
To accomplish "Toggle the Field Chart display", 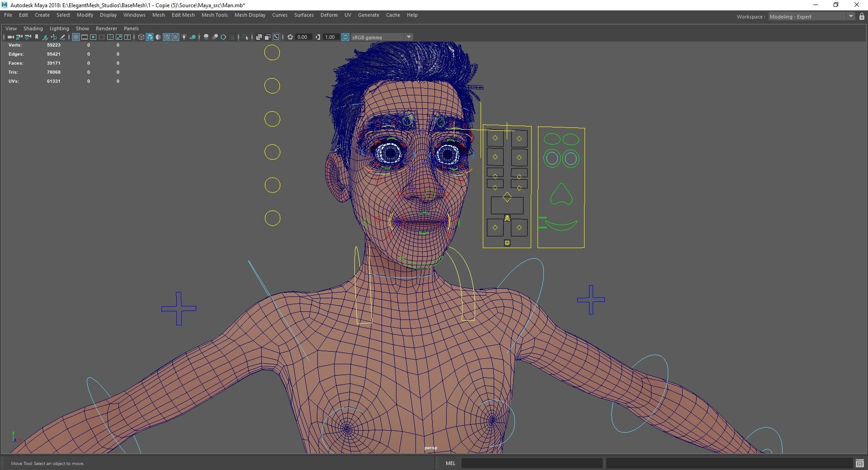I will (x=110, y=37).
